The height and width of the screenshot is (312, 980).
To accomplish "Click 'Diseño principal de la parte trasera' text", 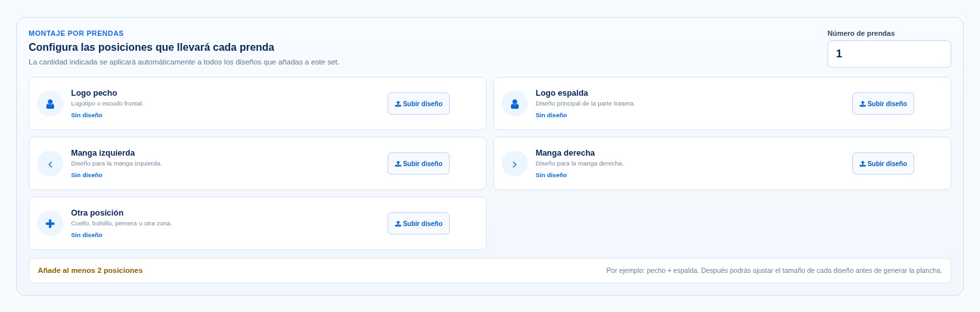I will tap(585, 104).
